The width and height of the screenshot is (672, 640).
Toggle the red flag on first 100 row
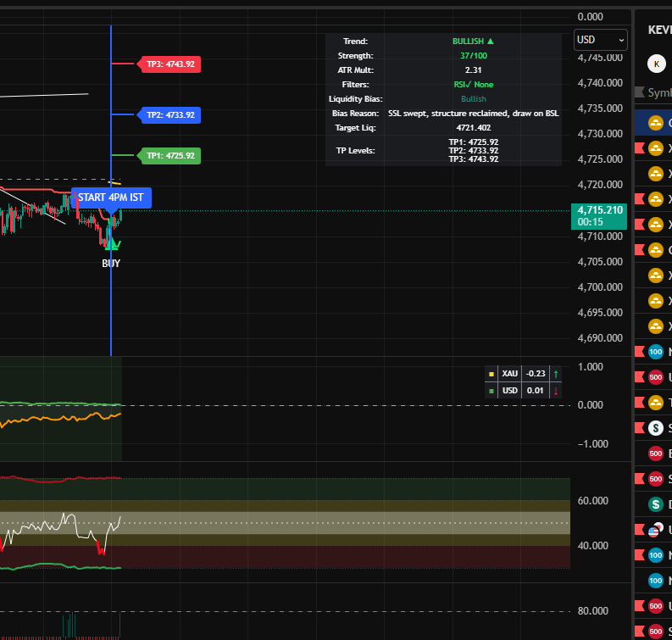pyautogui.click(x=639, y=352)
